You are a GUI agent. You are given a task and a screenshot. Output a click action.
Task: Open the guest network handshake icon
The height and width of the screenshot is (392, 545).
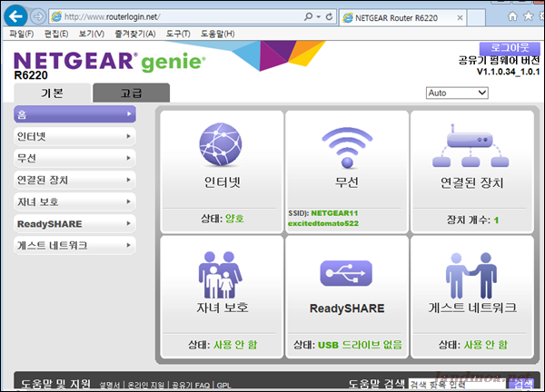(471, 276)
